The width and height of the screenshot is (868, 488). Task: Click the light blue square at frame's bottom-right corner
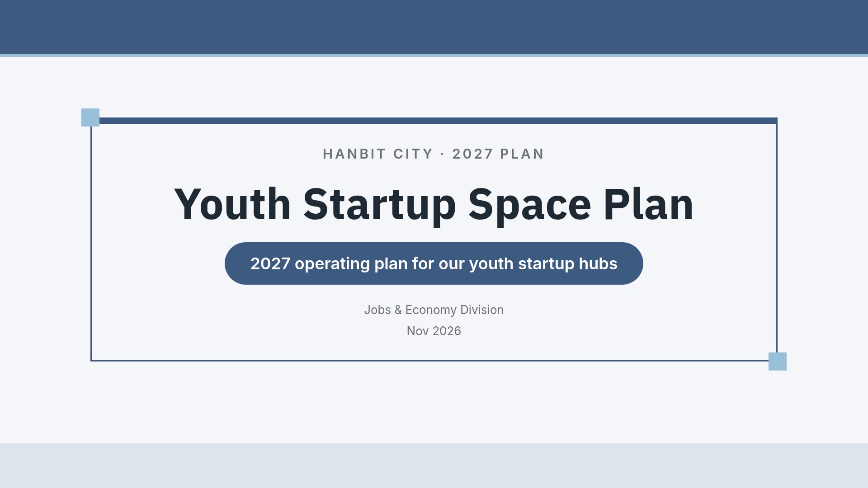tap(778, 361)
